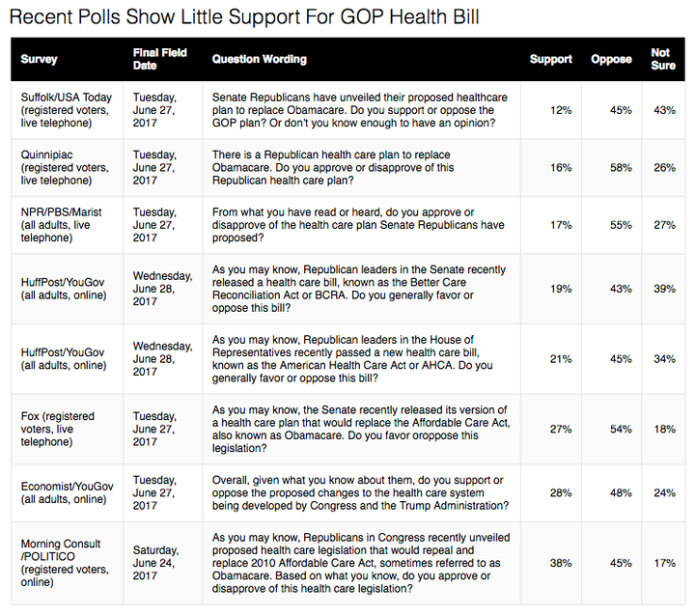
Task: Click the Recent Polls chart title
Action: pos(244,16)
